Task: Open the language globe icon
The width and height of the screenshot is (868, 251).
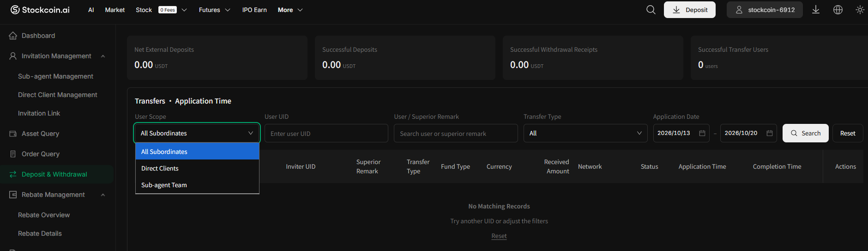Action: click(x=838, y=10)
